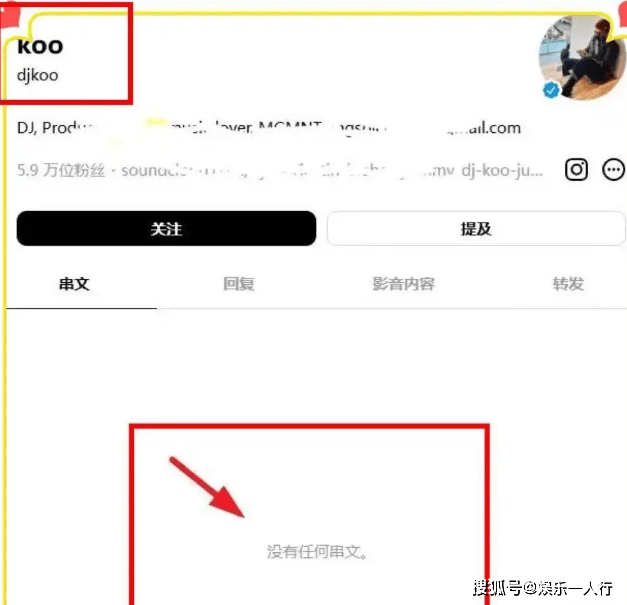Viewport: 627px width, 605px height.
Task: Click the red arrow annotation
Action: (207, 487)
